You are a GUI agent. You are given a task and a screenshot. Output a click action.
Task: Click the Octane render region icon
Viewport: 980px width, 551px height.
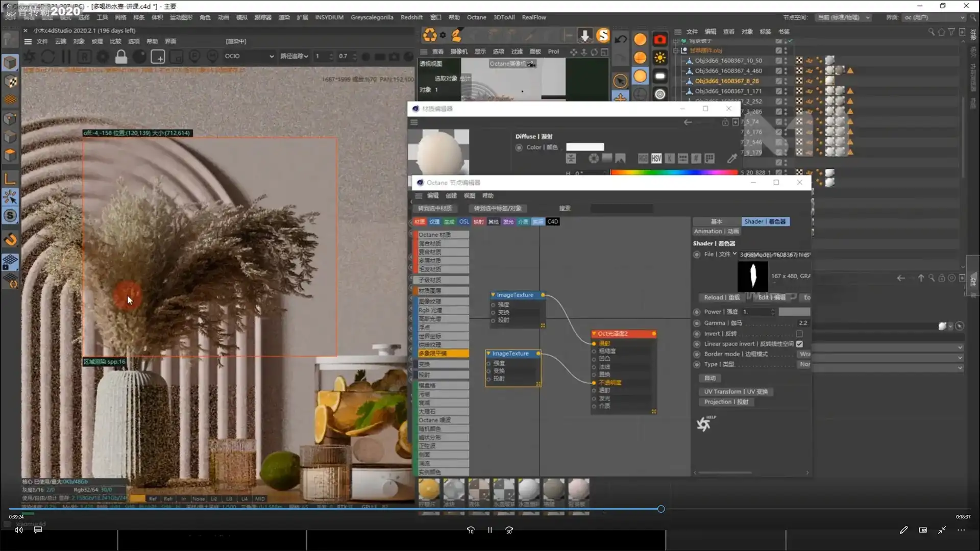coord(158,57)
